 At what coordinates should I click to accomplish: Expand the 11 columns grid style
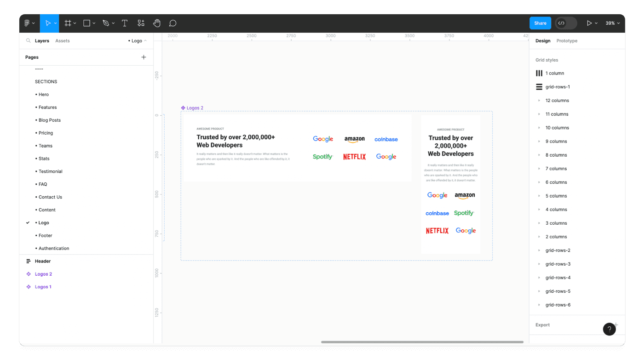[x=539, y=114]
